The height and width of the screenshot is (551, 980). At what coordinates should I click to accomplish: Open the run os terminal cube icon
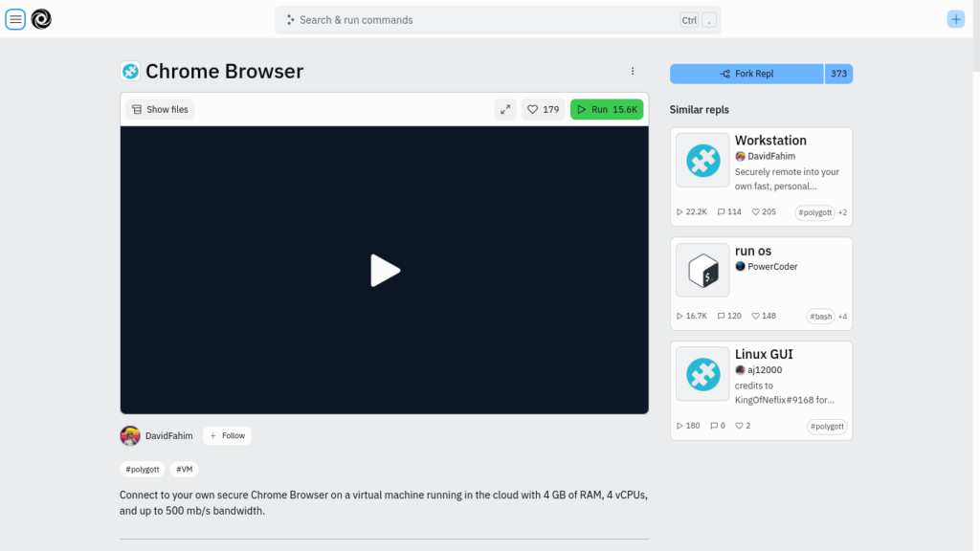coord(702,270)
